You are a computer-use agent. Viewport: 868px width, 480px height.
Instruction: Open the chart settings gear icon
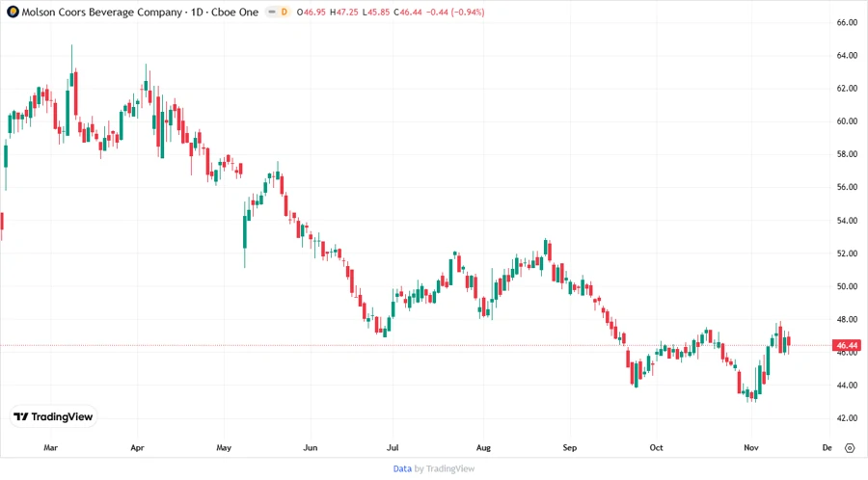[x=850, y=448]
